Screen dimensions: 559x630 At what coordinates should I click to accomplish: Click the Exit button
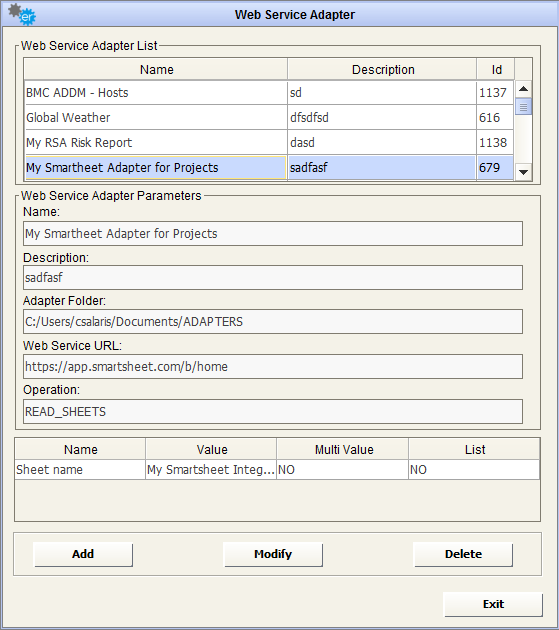pyautogui.click(x=493, y=604)
